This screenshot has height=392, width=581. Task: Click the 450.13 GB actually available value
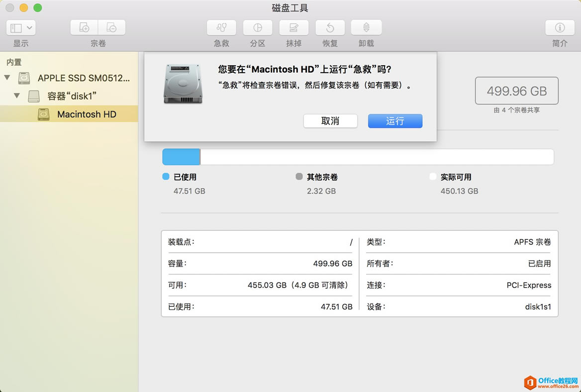point(460,191)
